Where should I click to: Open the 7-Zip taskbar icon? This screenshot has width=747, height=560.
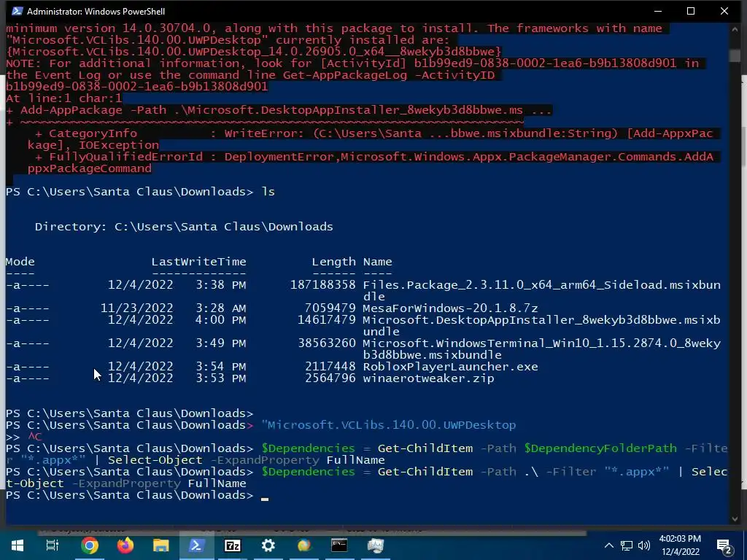pos(233,545)
